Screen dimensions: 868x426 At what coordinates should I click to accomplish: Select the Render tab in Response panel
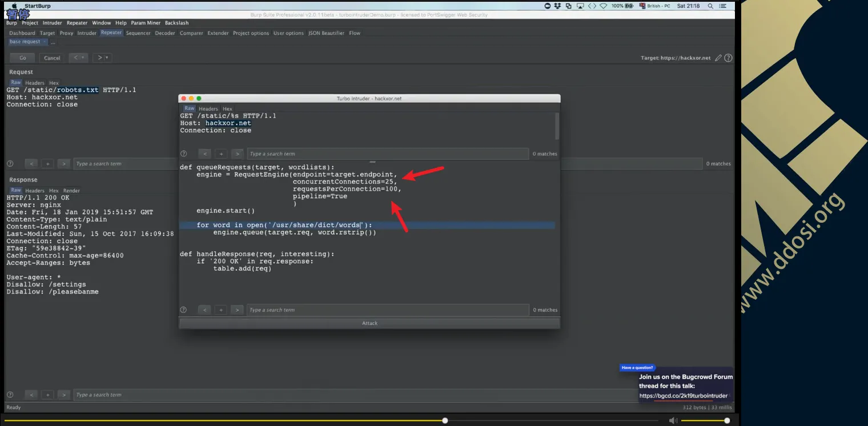click(x=71, y=191)
